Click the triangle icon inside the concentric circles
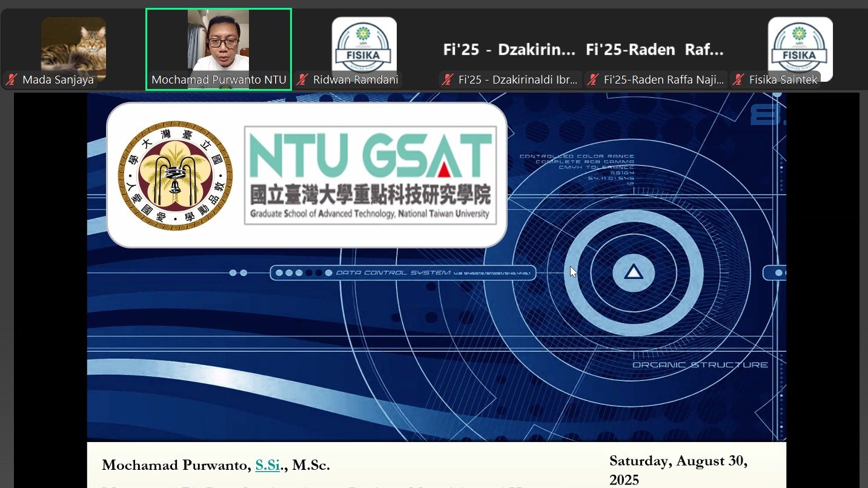Screen dimensions: 868x488 click(633, 272)
